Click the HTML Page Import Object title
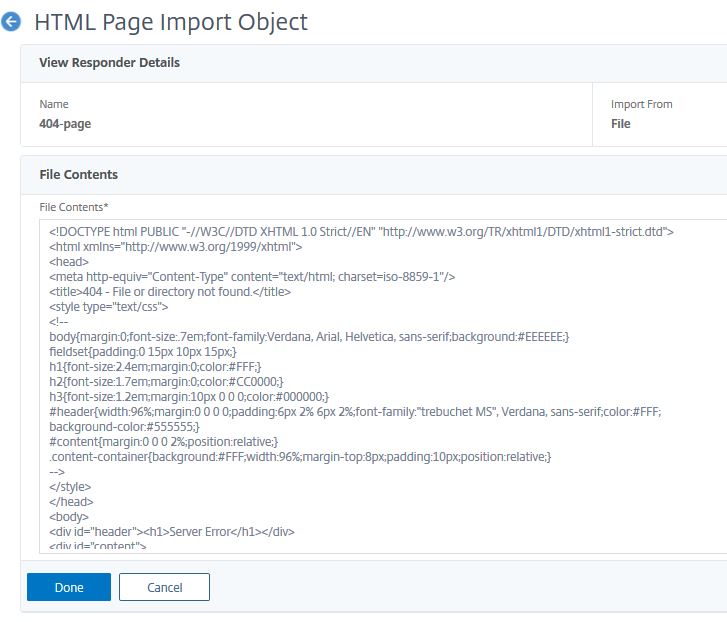The width and height of the screenshot is (727, 622). click(x=171, y=22)
